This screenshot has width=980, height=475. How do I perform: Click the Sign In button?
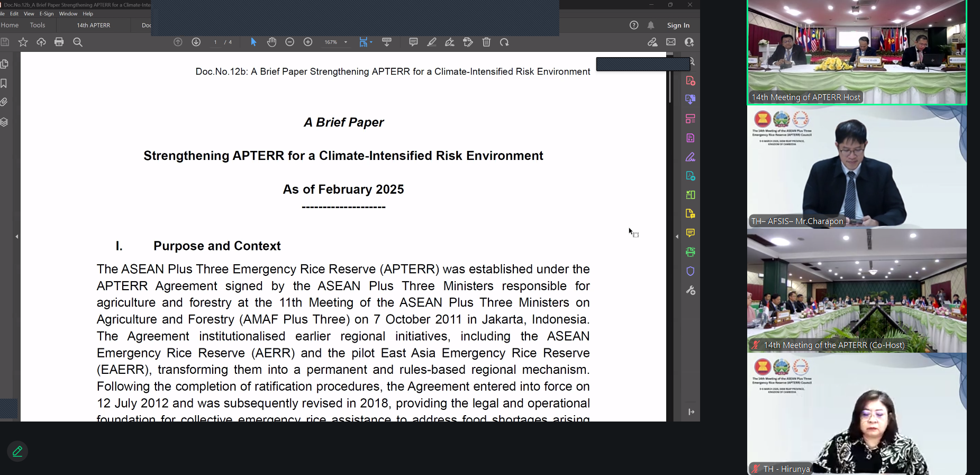point(678,25)
